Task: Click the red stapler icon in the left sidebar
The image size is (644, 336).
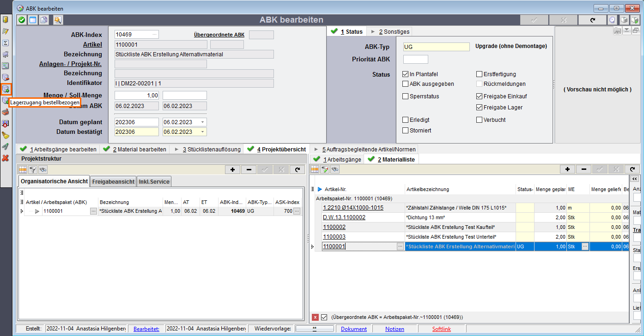Action: (6, 112)
